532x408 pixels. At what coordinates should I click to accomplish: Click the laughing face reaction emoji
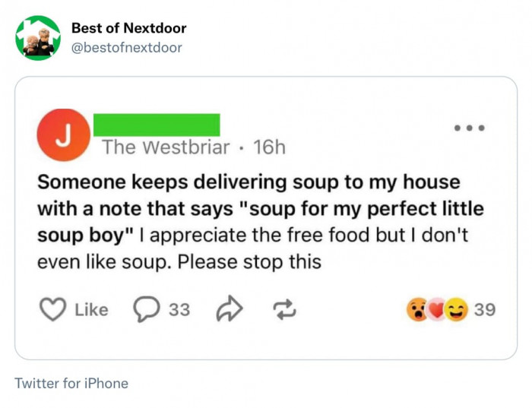click(x=456, y=309)
